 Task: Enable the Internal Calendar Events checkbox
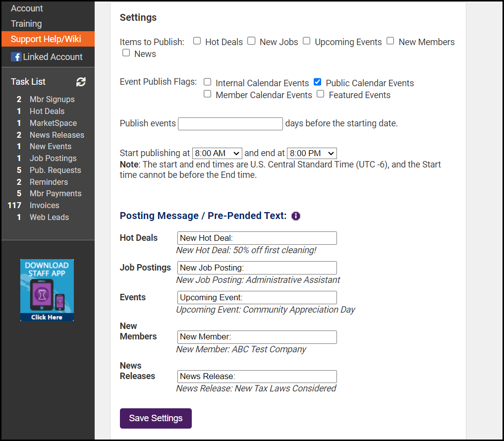tap(208, 82)
